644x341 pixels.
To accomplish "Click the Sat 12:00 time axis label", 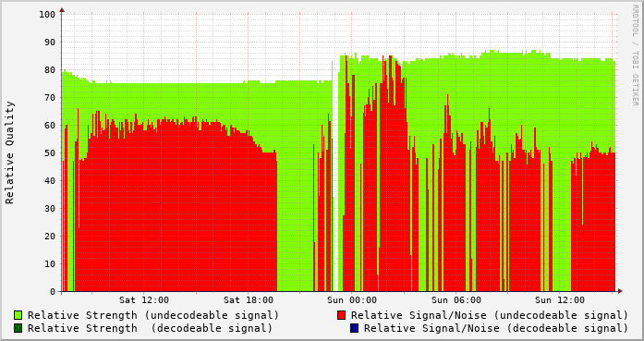I will click(x=144, y=300).
